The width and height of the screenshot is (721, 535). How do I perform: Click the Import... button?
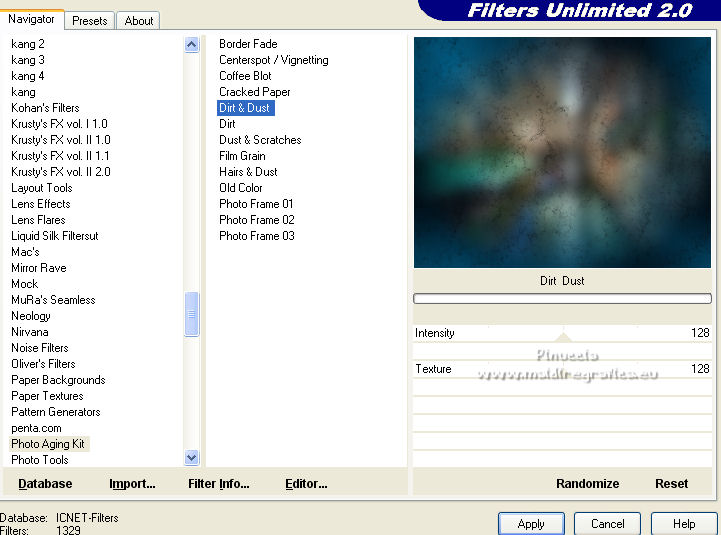(x=132, y=483)
